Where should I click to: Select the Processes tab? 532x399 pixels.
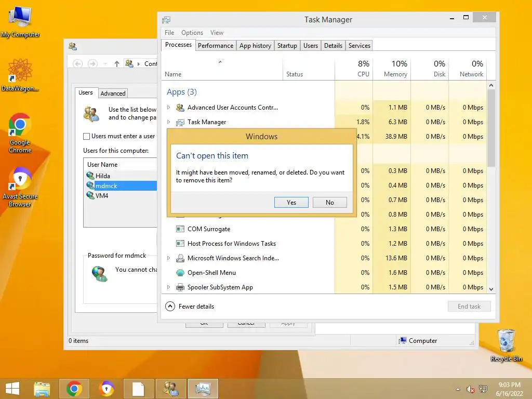[x=178, y=45]
